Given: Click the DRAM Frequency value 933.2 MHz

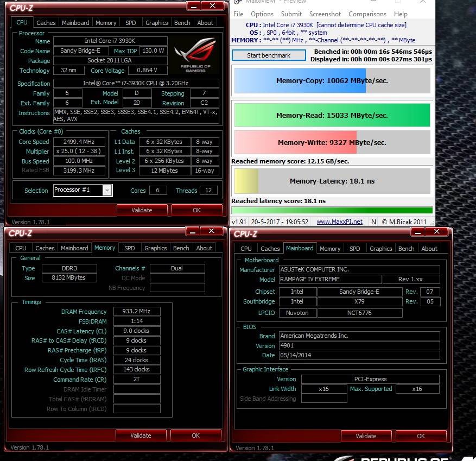Looking at the screenshot, I should pos(136,311).
